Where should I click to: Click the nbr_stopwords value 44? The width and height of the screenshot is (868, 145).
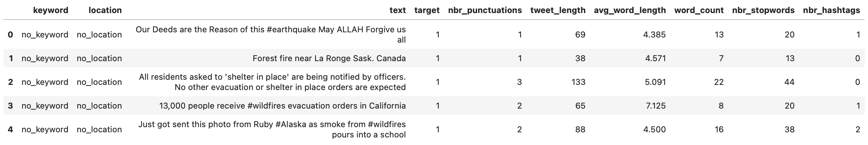tap(789, 82)
